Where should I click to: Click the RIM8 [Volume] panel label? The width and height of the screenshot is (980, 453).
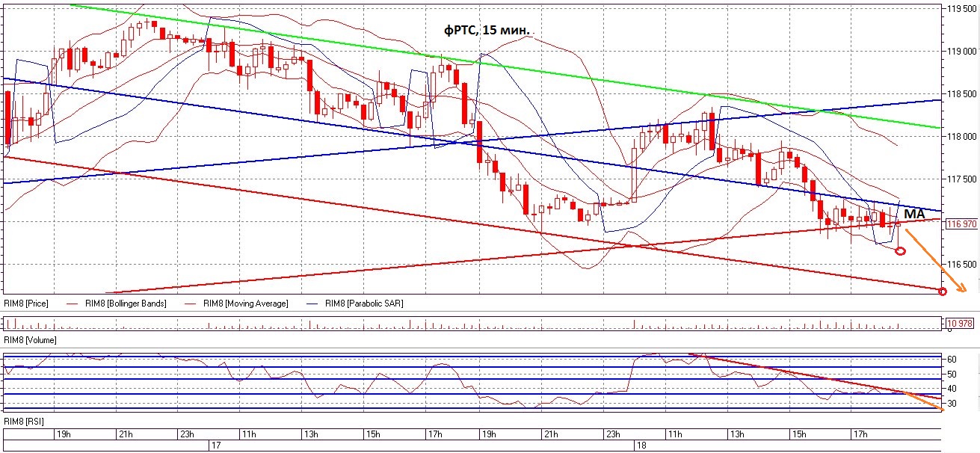[x=30, y=340]
